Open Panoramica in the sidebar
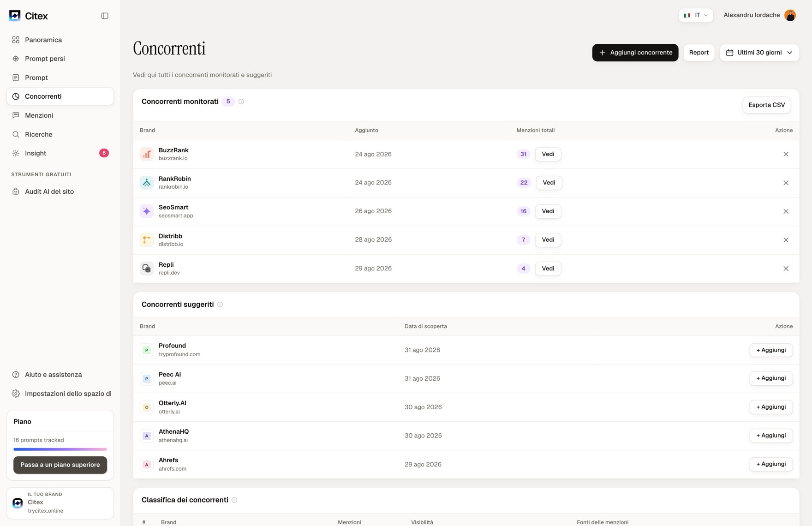The image size is (812, 526). [x=60, y=40]
